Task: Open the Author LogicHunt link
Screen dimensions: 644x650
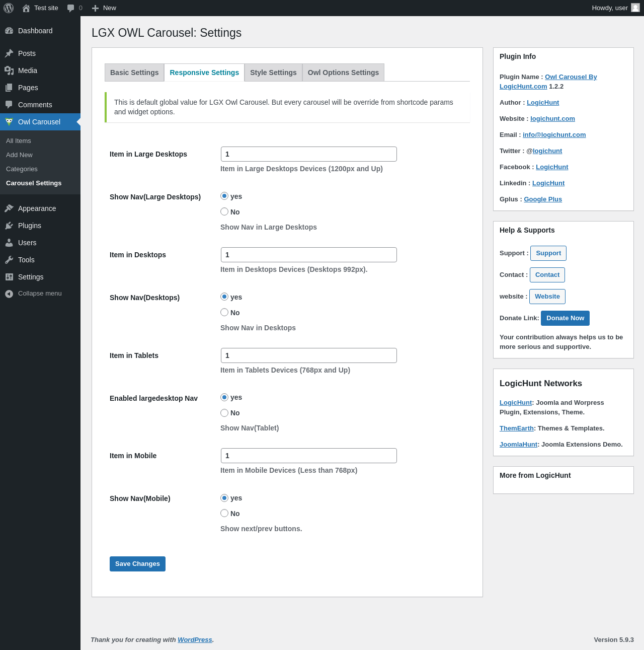Action: (543, 103)
